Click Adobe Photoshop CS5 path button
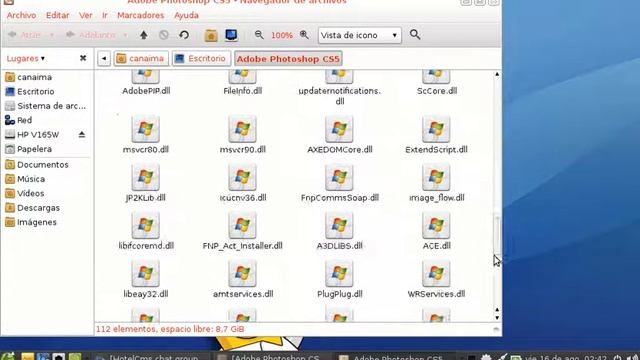Screen dimensions: 640x360 pos(288,59)
